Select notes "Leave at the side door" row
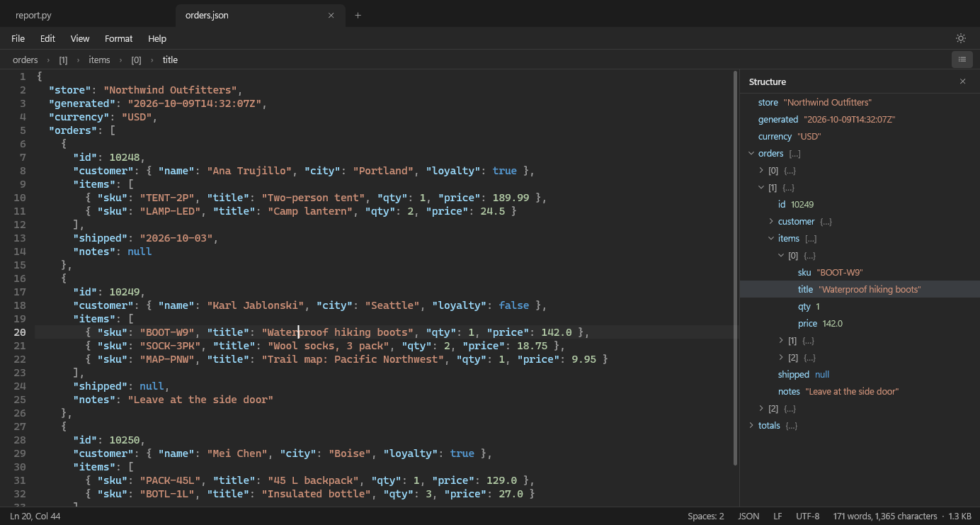The image size is (980, 525). pos(860,391)
